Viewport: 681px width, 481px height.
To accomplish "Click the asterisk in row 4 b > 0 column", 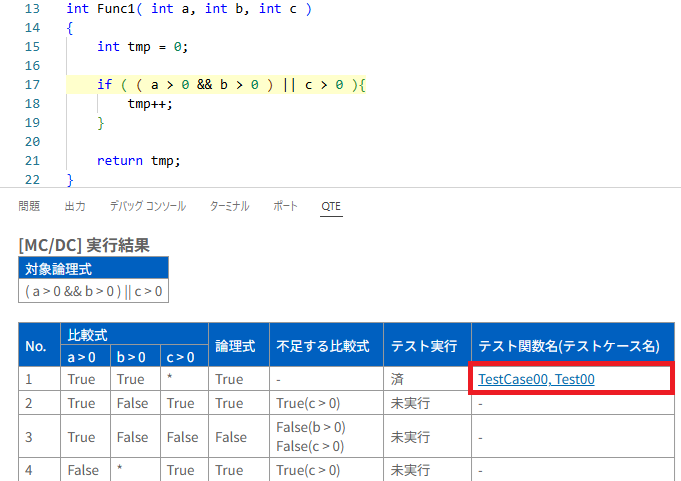I will (x=120, y=468).
